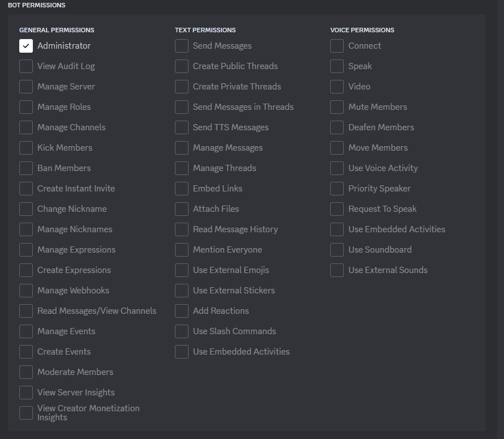Click the General Permissions column header
This screenshot has width=504, height=439.
[x=57, y=30]
